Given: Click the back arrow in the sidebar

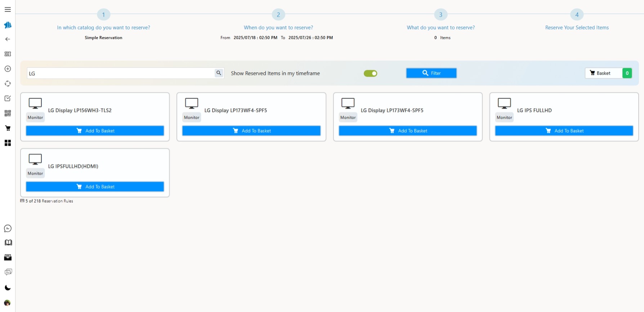Looking at the screenshot, I should coord(8,39).
